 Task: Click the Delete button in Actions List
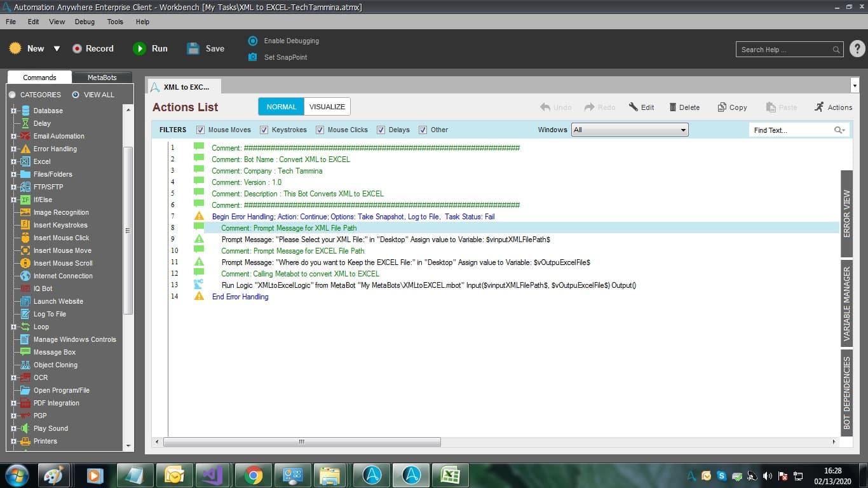(684, 107)
